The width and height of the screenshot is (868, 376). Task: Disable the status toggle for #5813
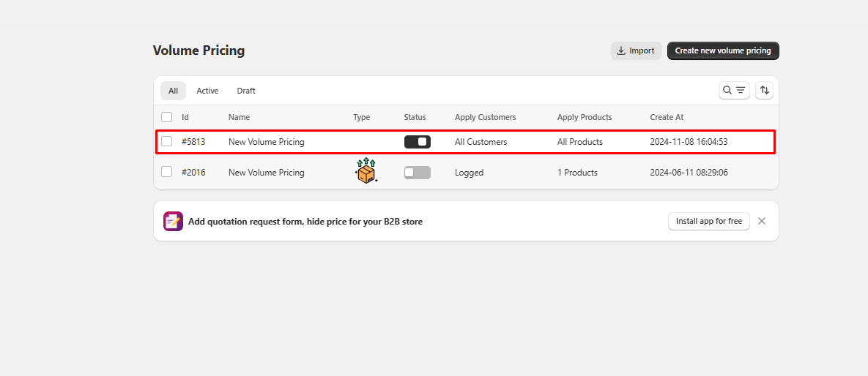(417, 142)
